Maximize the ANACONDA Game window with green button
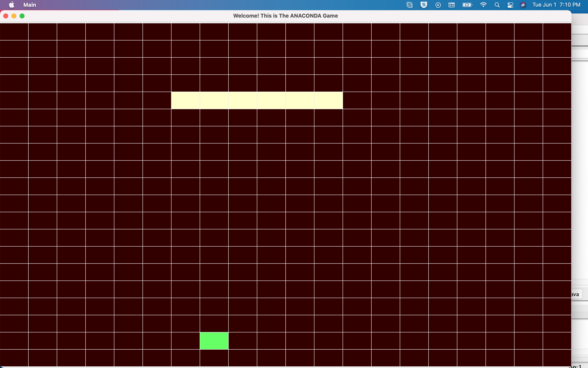The image size is (588, 368). coord(22,16)
